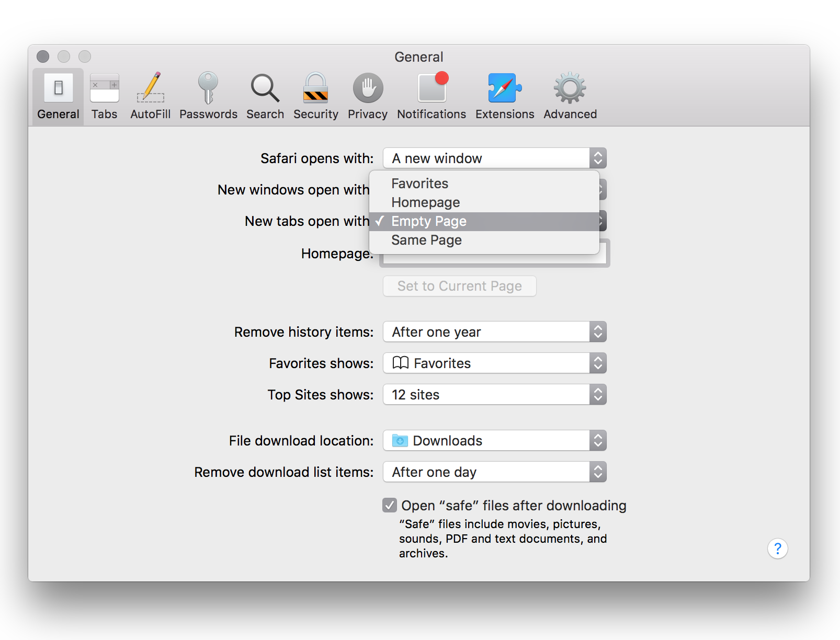
Task: Click the "Favorites shows:" label
Action: click(321, 363)
